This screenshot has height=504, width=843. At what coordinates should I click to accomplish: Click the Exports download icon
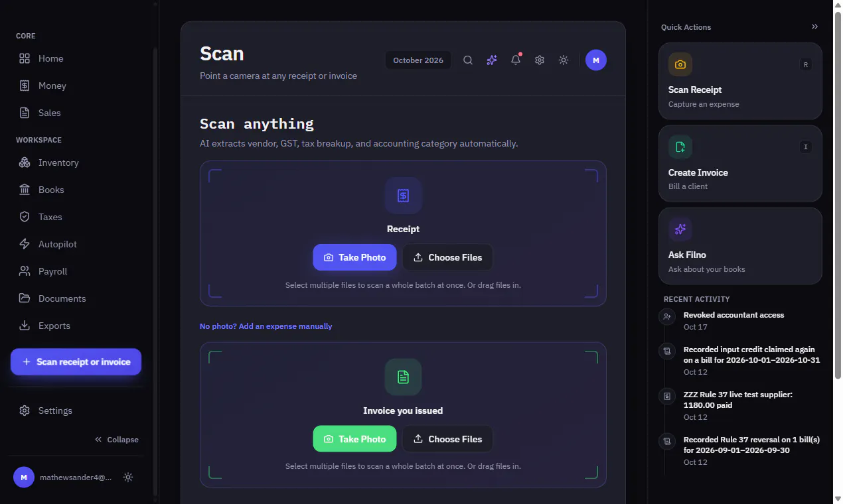tap(25, 326)
